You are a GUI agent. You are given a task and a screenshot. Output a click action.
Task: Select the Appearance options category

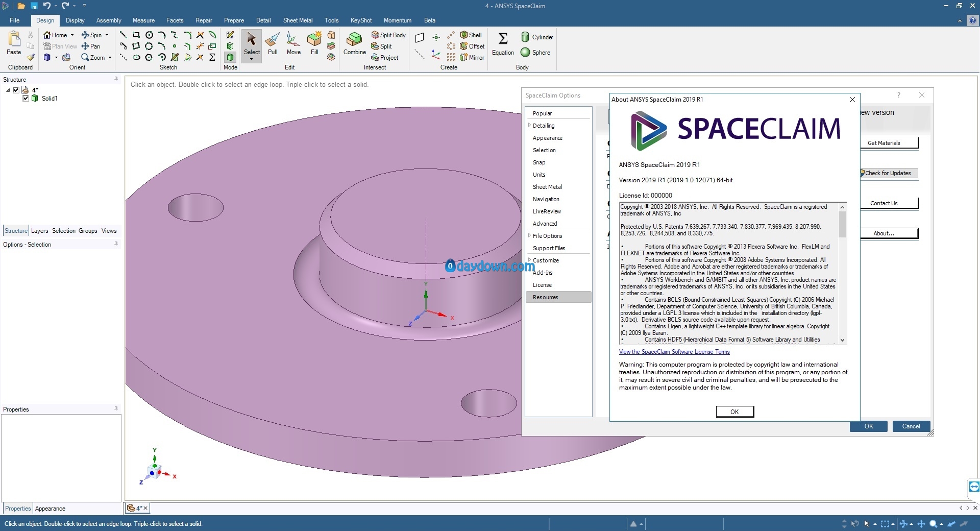click(547, 138)
